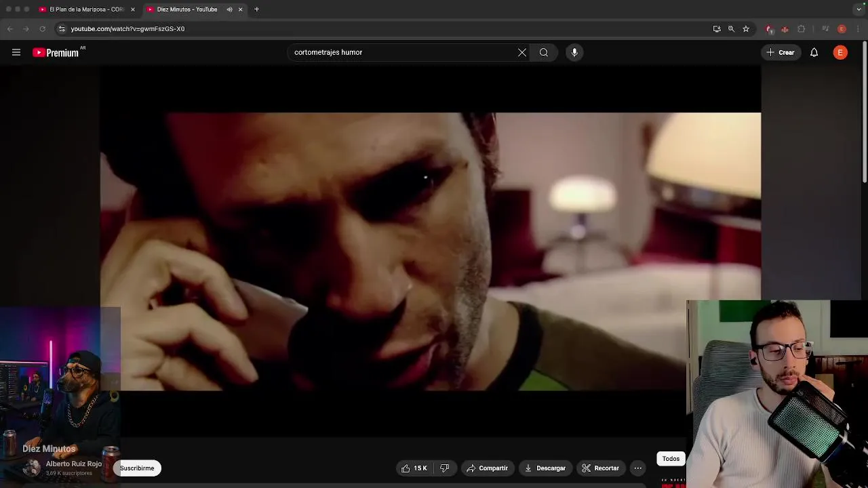Open the Extensions puzzle icon

(802, 28)
